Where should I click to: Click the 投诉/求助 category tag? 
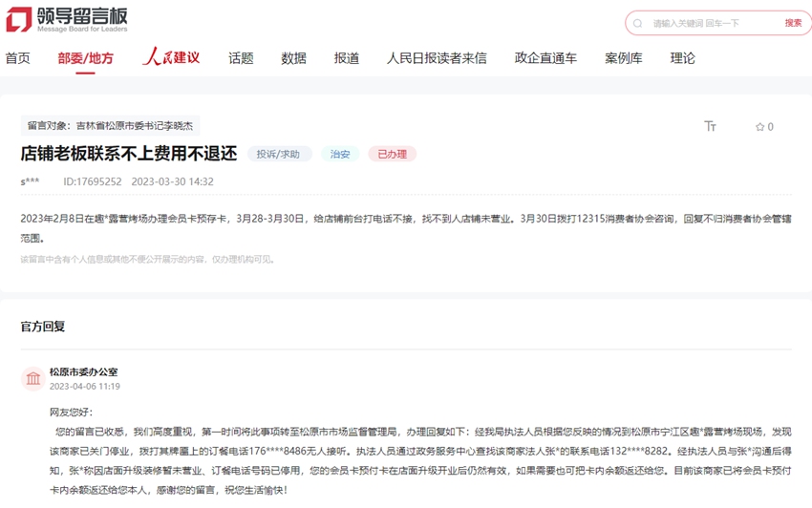click(x=278, y=154)
